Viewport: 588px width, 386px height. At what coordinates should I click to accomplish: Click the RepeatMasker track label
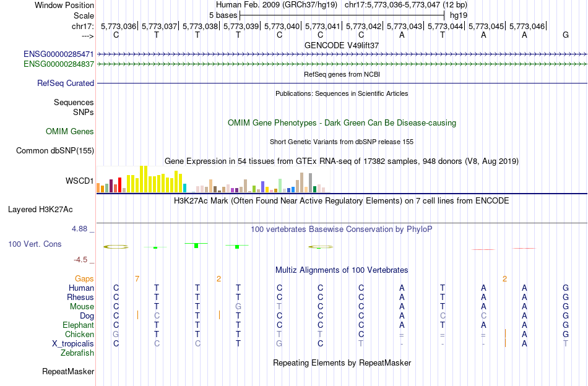tap(68, 371)
